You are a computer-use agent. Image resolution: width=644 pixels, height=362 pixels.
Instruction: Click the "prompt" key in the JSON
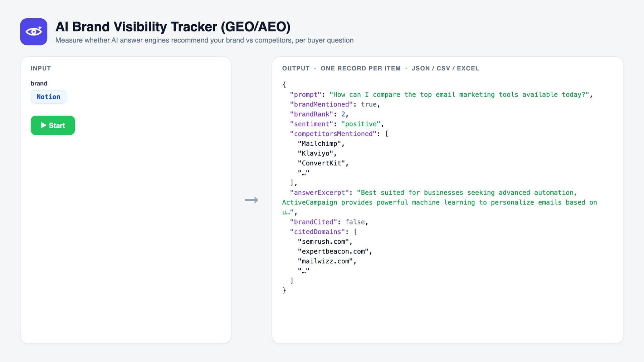click(x=306, y=95)
